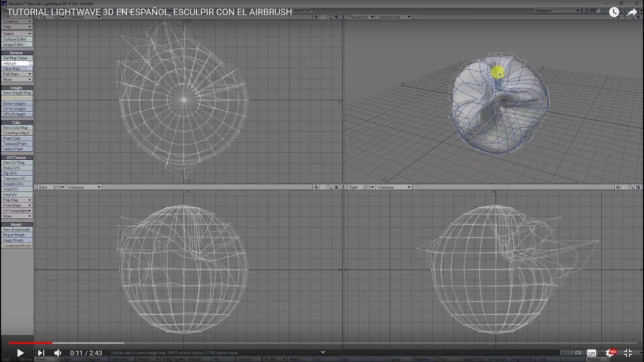Click the Top viewport zoom icon
This screenshot has width=644, height=362.
330,17
